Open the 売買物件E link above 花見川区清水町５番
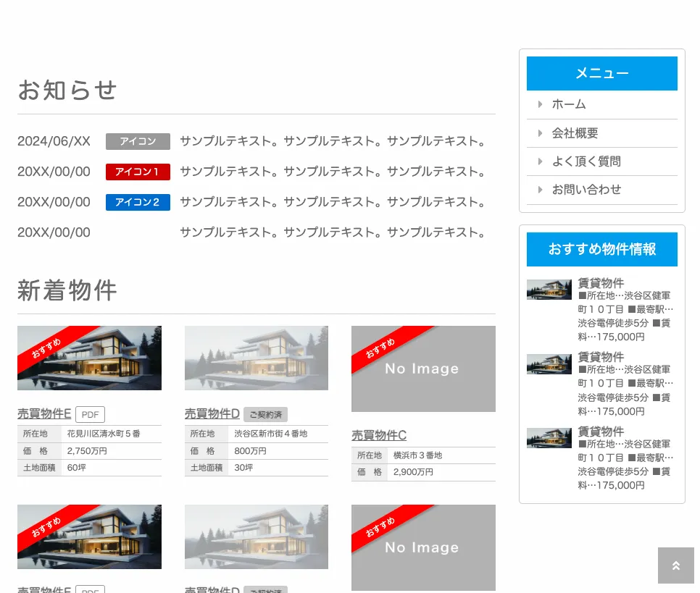This screenshot has height=593, width=700. click(44, 413)
